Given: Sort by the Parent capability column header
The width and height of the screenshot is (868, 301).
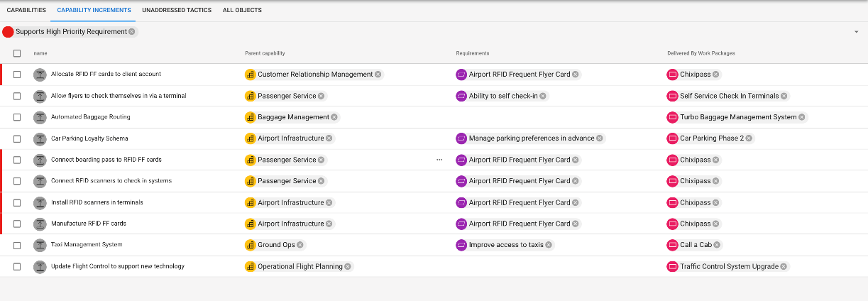Looking at the screenshot, I should click(x=265, y=53).
